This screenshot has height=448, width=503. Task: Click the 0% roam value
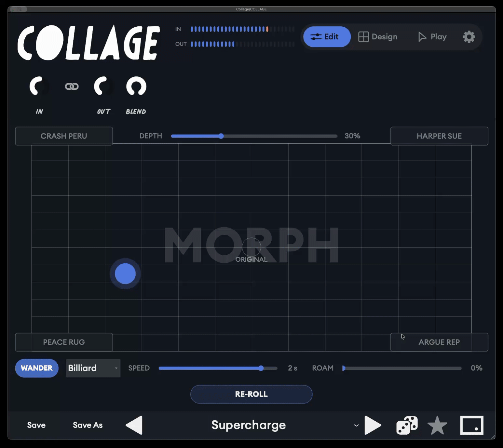pyautogui.click(x=477, y=368)
